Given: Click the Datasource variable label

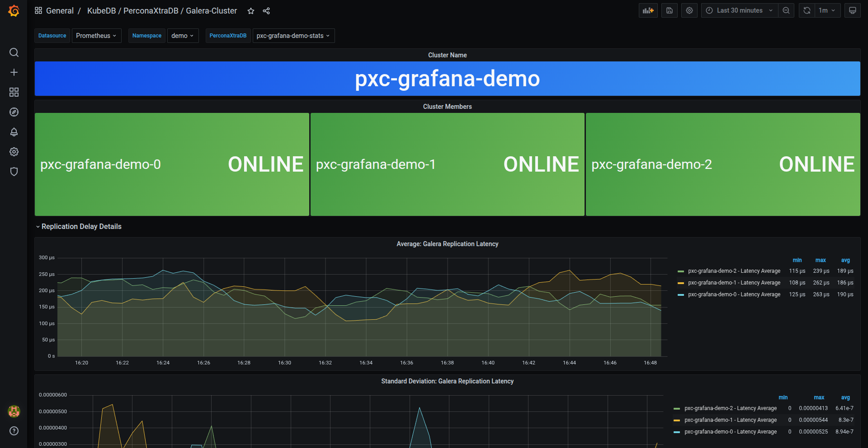Looking at the screenshot, I should [x=52, y=36].
